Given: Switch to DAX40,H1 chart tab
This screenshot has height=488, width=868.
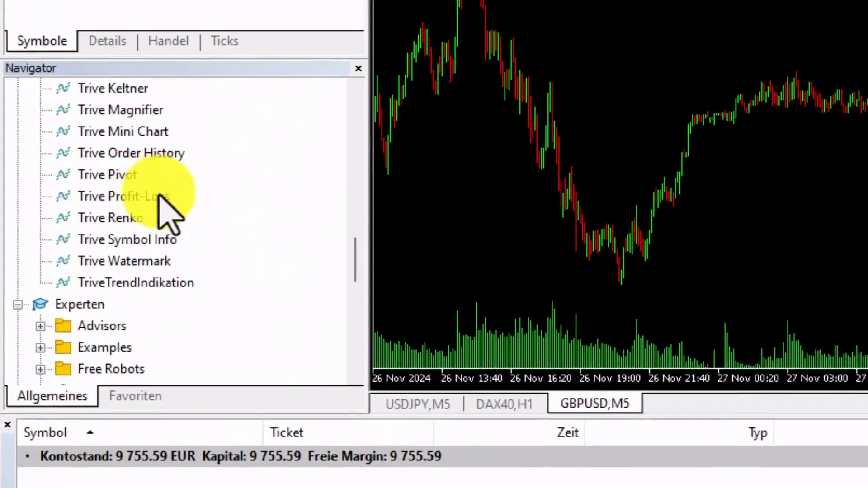Looking at the screenshot, I should 505,404.
